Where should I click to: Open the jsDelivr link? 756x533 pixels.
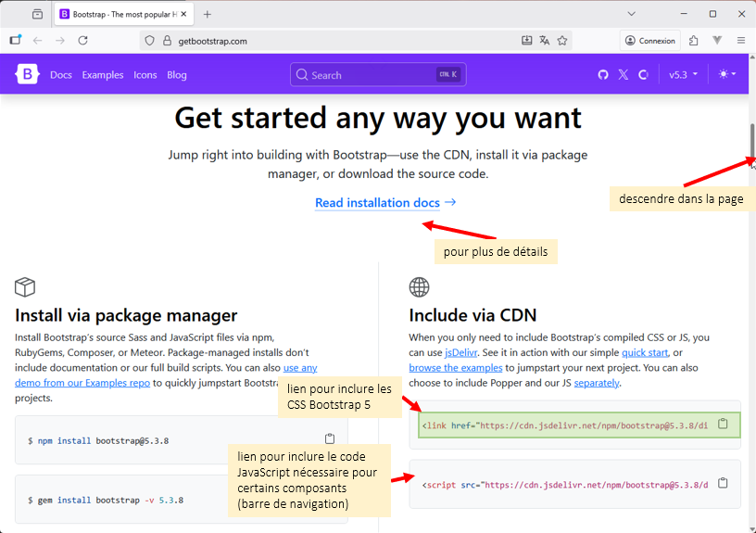point(460,352)
